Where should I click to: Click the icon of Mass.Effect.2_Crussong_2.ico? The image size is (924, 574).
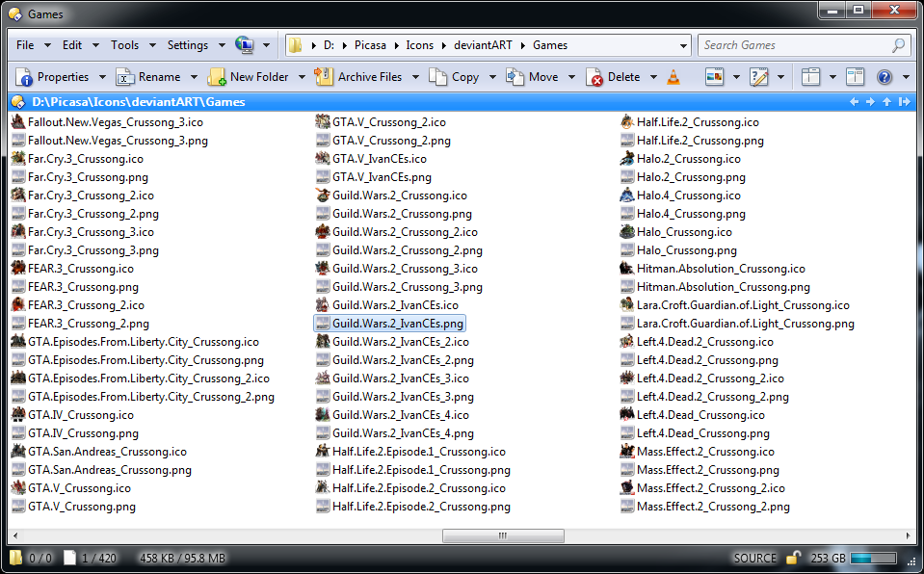click(x=627, y=488)
